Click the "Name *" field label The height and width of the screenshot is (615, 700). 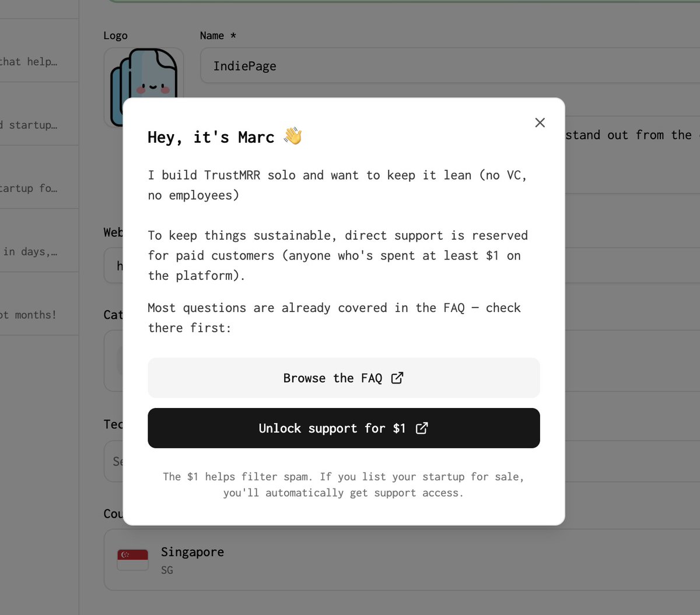pyautogui.click(x=218, y=36)
